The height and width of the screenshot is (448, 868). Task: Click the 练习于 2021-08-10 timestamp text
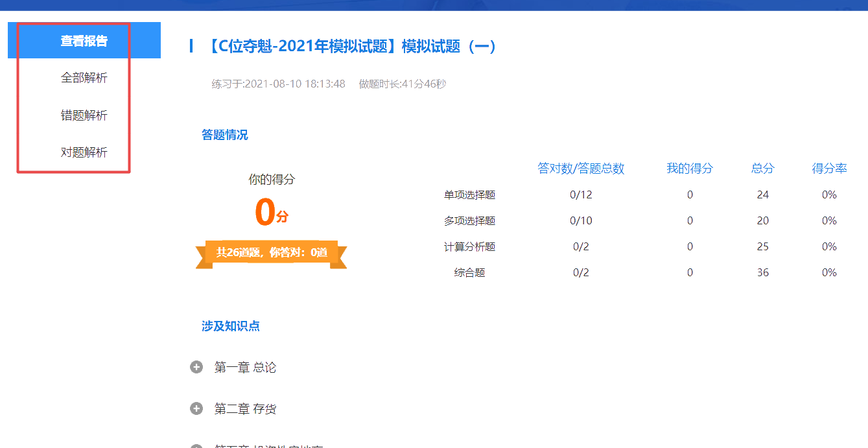point(278,84)
